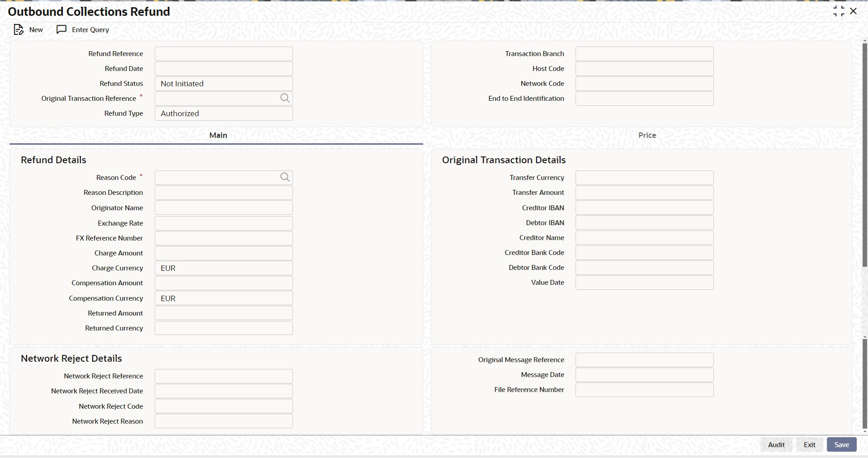Viewport: 868px width, 458px height.
Task: Click the Refund Type field
Action: point(224,113)
